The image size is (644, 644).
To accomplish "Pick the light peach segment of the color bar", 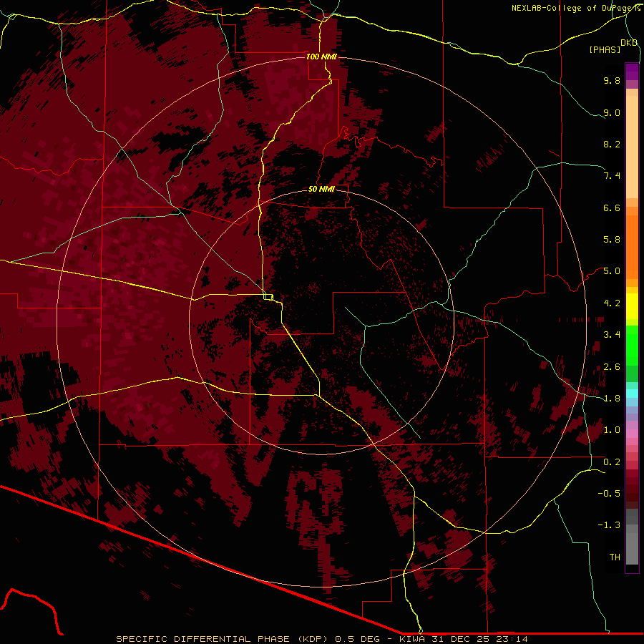I will 632,147.
